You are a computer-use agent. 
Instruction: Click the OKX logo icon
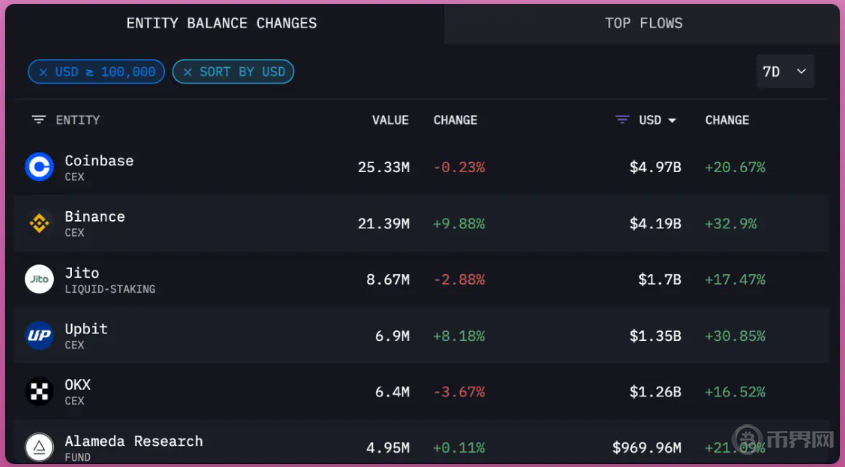[x=39, y=392]
